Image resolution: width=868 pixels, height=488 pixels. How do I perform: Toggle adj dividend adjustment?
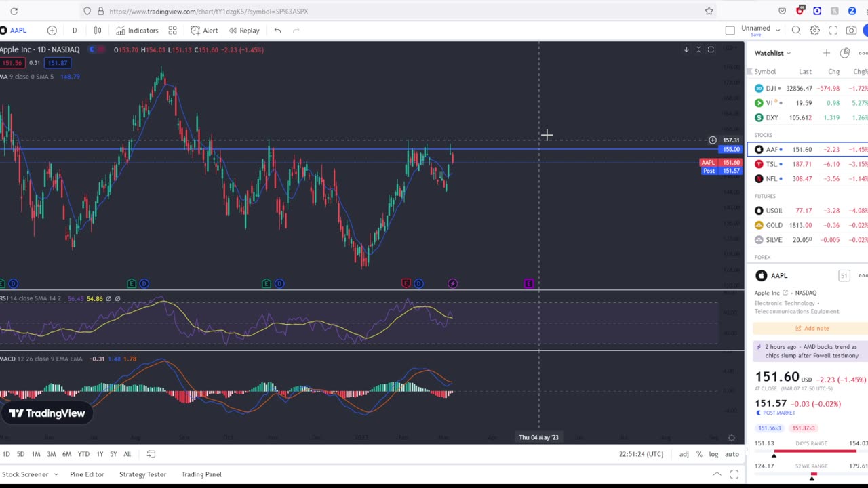[x=684, y=454]
